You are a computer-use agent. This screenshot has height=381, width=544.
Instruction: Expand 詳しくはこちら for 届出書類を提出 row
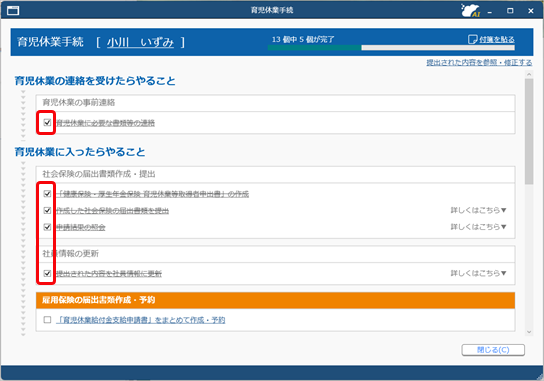478,210
